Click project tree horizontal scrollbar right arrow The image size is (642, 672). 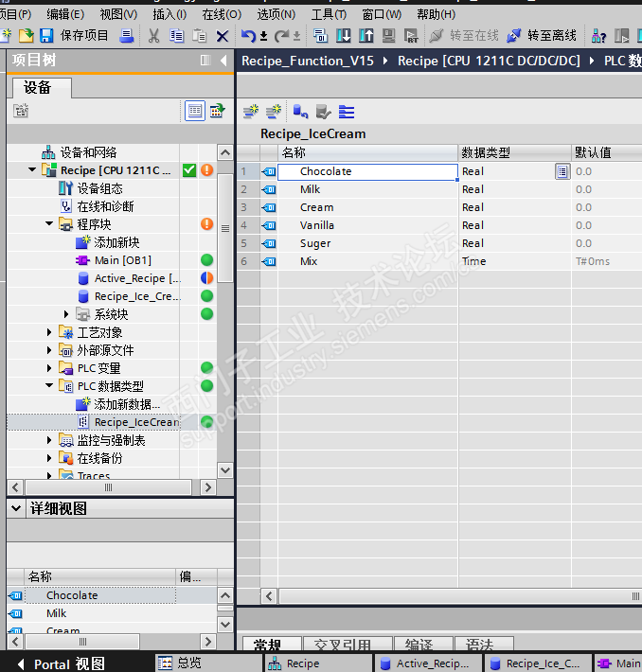coord(208,487)
